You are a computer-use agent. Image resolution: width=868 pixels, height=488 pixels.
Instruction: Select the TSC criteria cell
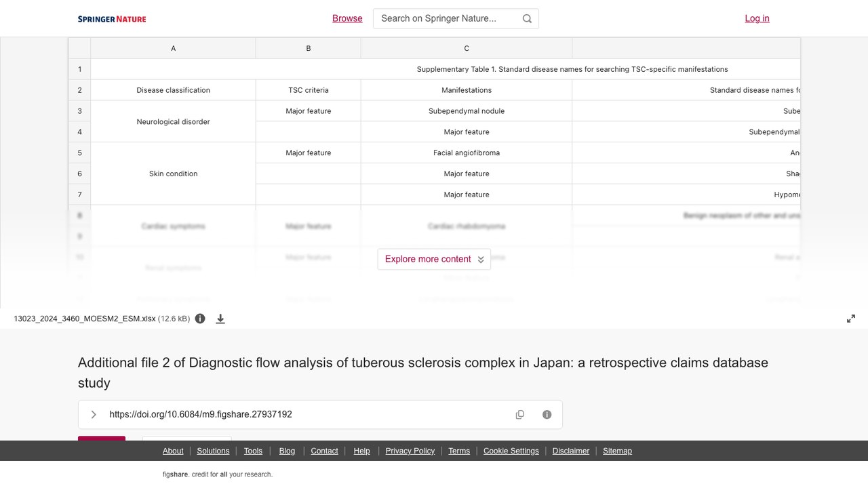(309, 90)
